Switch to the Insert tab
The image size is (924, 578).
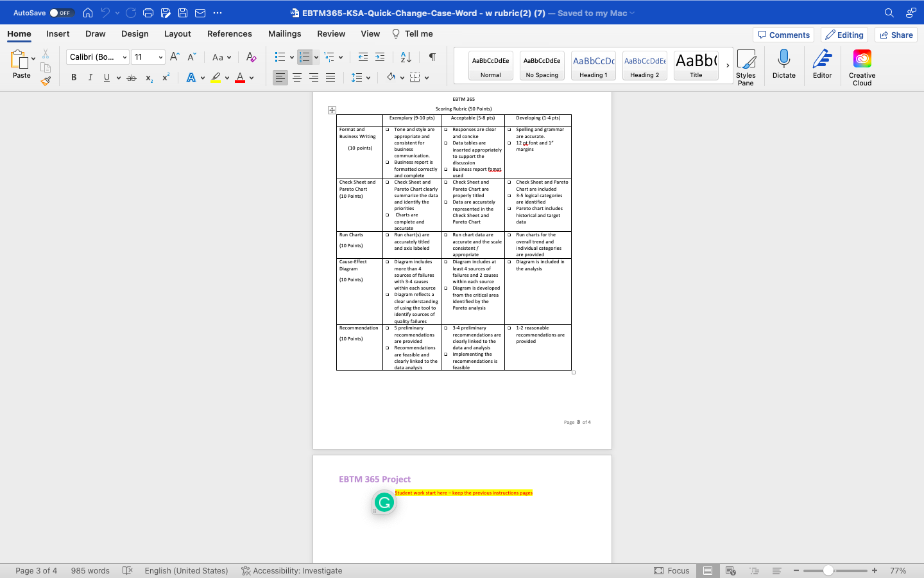(x=58, y=34)
